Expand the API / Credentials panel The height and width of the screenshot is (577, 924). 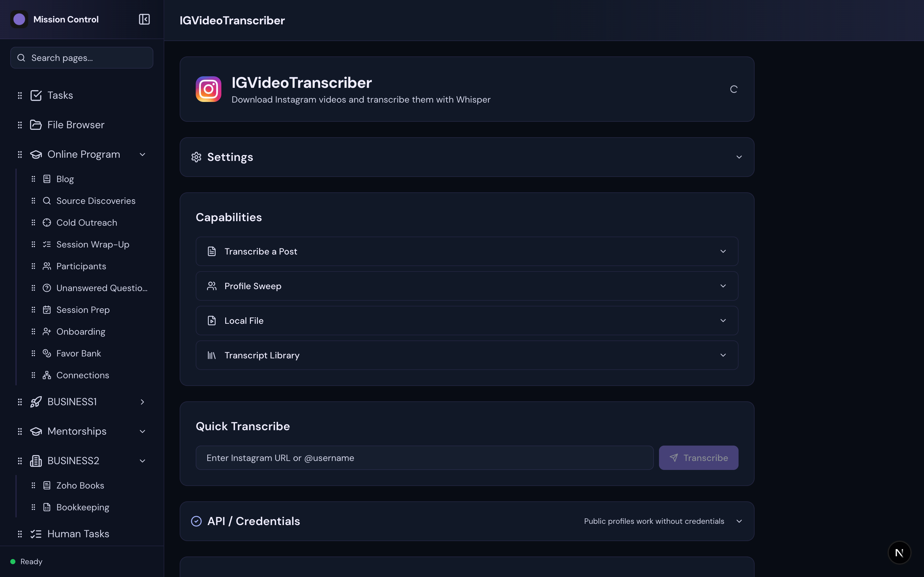[739, 521]
